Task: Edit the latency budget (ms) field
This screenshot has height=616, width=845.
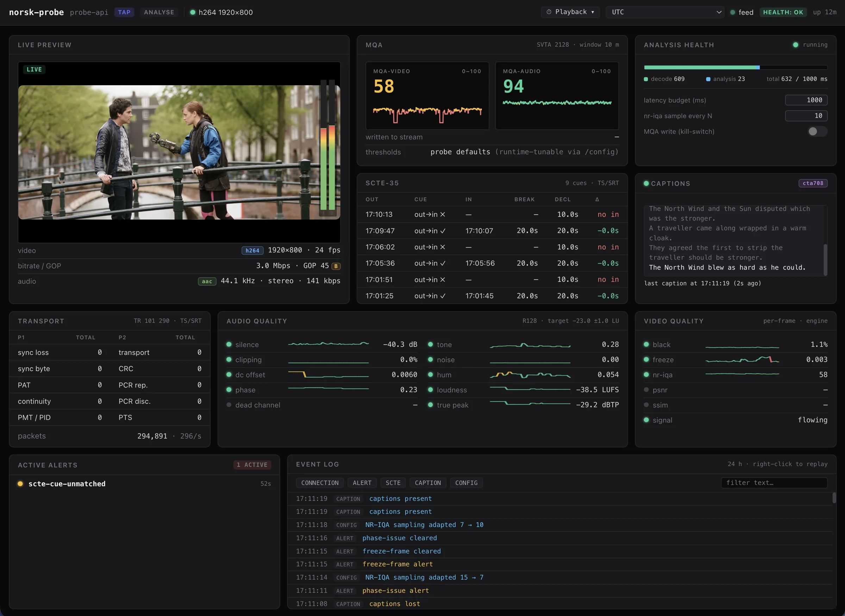Action: click(x=806, y=100)
